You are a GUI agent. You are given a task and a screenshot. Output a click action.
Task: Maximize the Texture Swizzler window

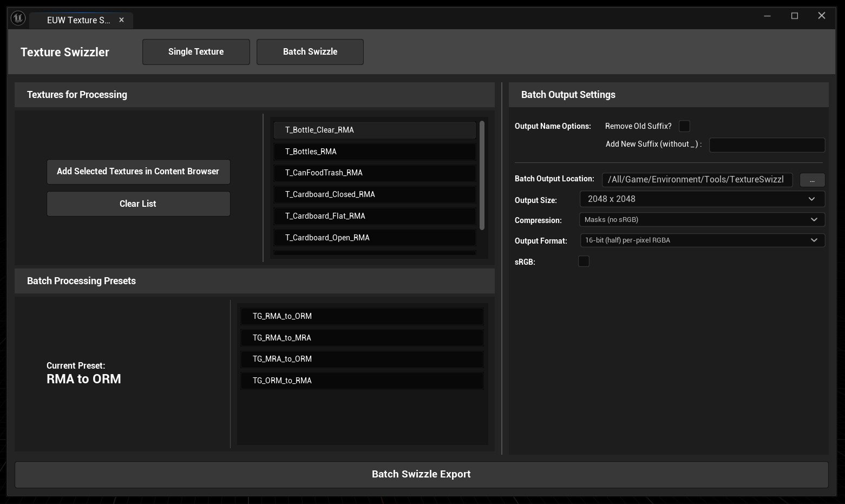[795, 16]
